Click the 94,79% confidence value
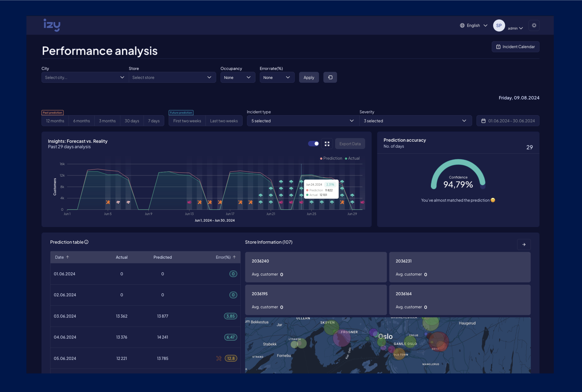 pyautogui.click(x=458, y=185)
